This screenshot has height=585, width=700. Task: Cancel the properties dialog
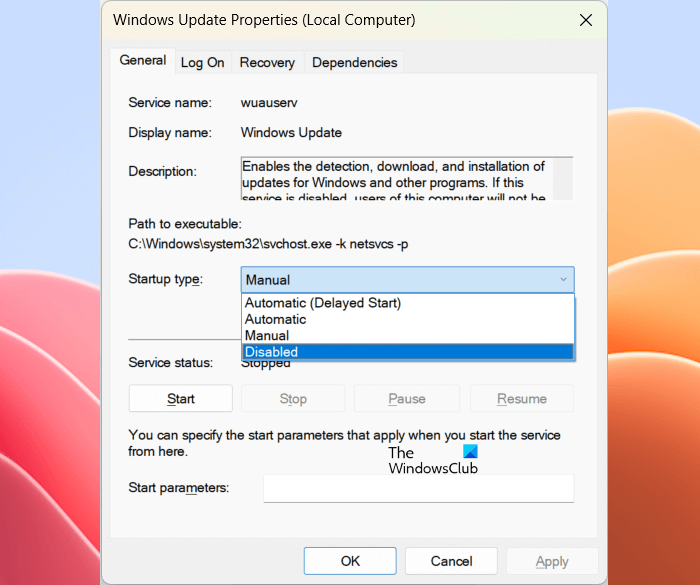451,561
